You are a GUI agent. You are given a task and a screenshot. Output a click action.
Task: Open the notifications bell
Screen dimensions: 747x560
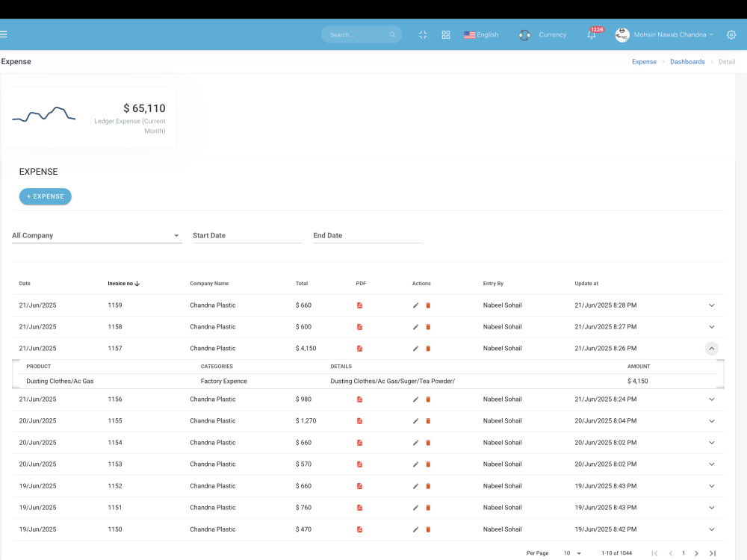point(591,35)
